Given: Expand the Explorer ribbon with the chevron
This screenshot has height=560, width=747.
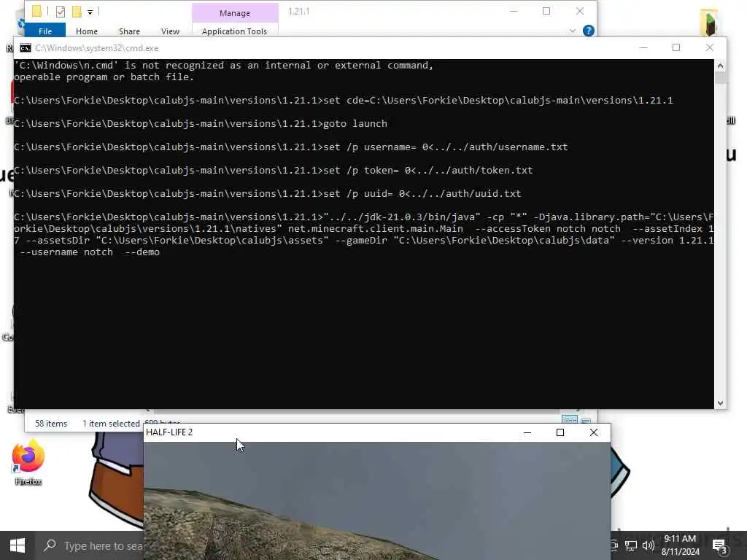Looking at the screenshot, I should point(572,31).
